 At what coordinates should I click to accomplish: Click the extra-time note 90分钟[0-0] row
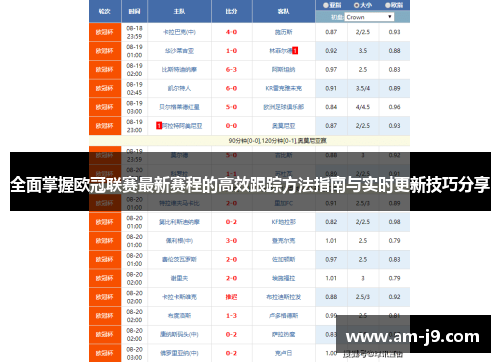pos(249,141)
